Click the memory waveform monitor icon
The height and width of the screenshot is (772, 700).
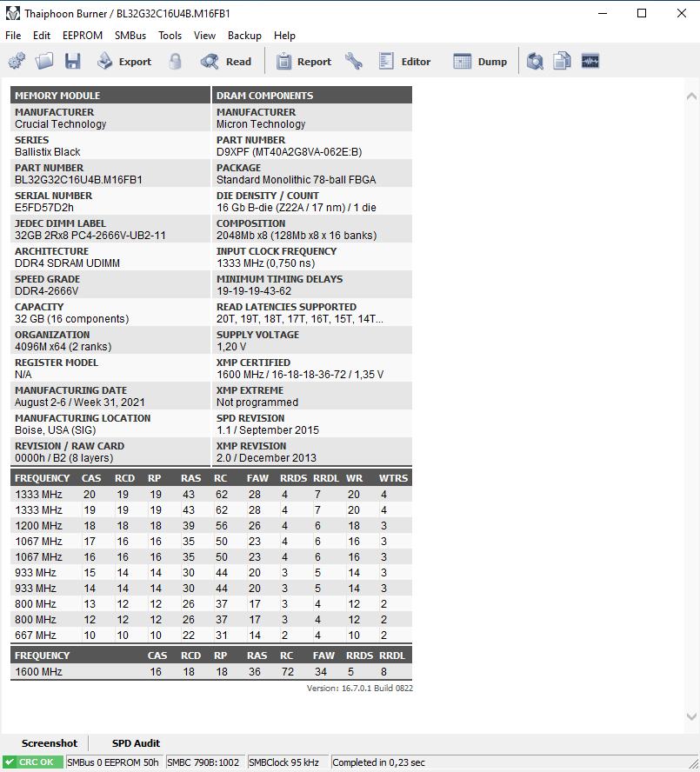click(x=590, y=61)
